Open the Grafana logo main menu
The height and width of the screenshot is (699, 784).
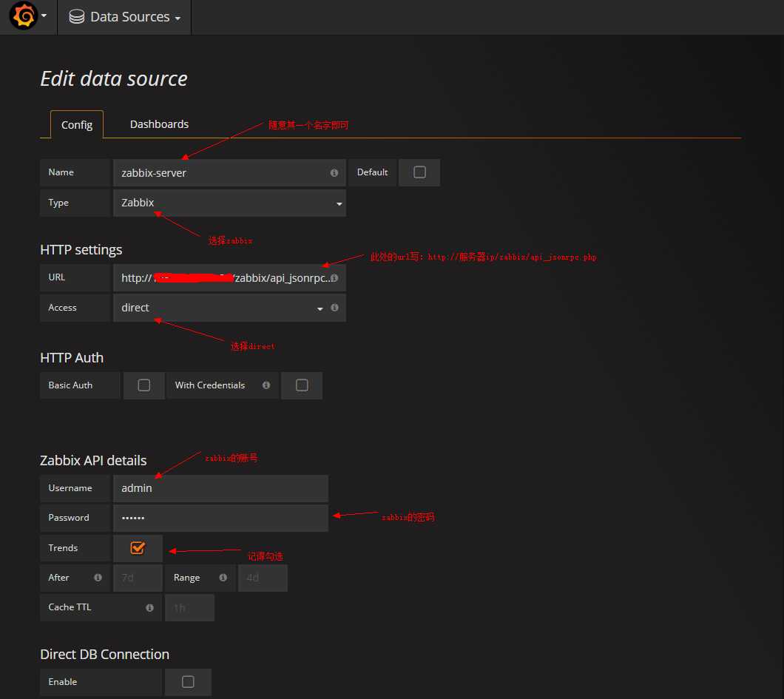tap(23, 16)
